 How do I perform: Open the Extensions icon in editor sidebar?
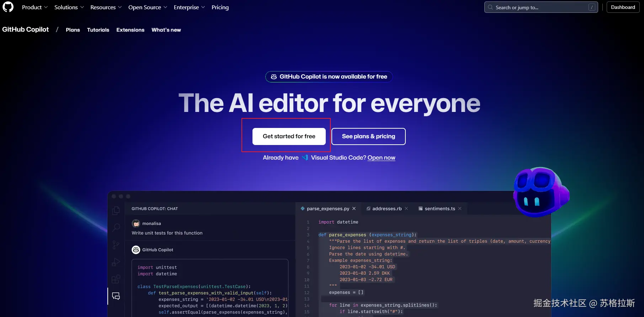tap(116, 279)
